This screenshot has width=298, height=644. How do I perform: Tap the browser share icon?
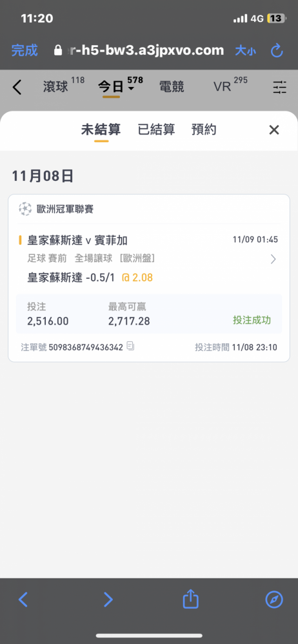tap(190, 599)
